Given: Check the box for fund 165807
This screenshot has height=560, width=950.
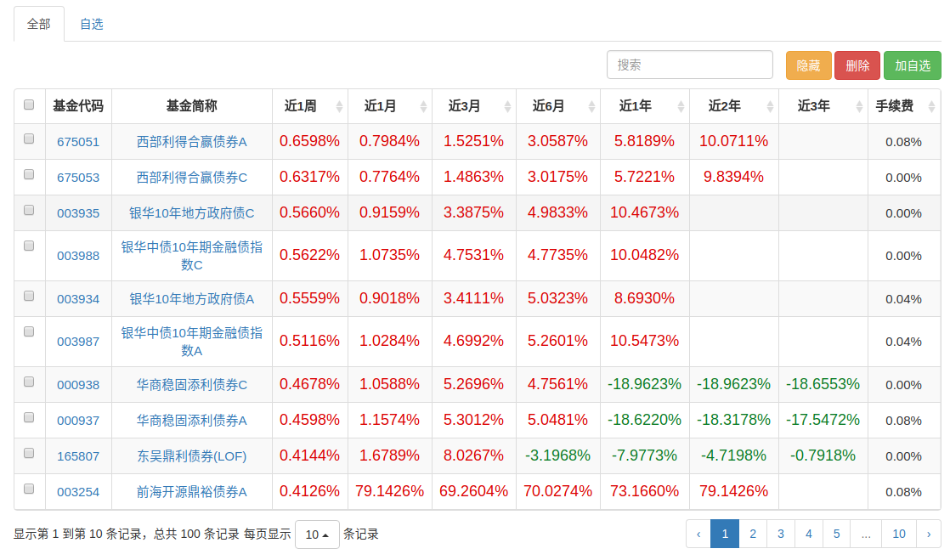Looking at the screenshot, I should pyautogui.click(x=29, y=453).
